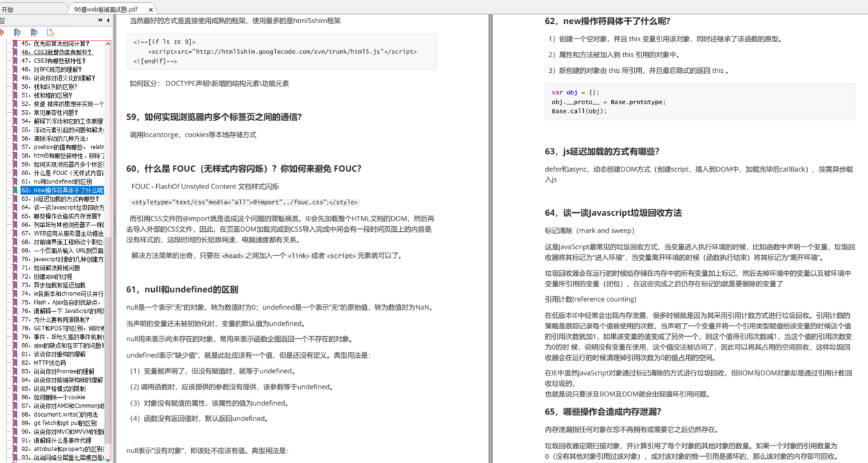868x463 pixels.
Task: Open bookmark 86，如何删除一个cookie
Action: pyautogui.click(x=54, y=397)
